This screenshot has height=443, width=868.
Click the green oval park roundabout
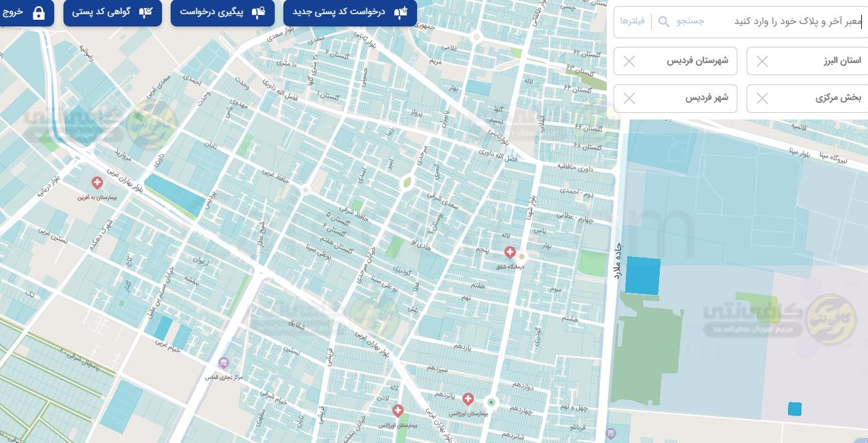(407, 182)
